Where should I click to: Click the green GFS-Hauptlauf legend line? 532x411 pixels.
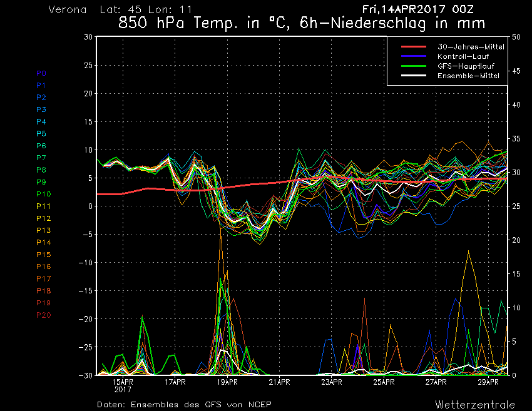(413, 66)
